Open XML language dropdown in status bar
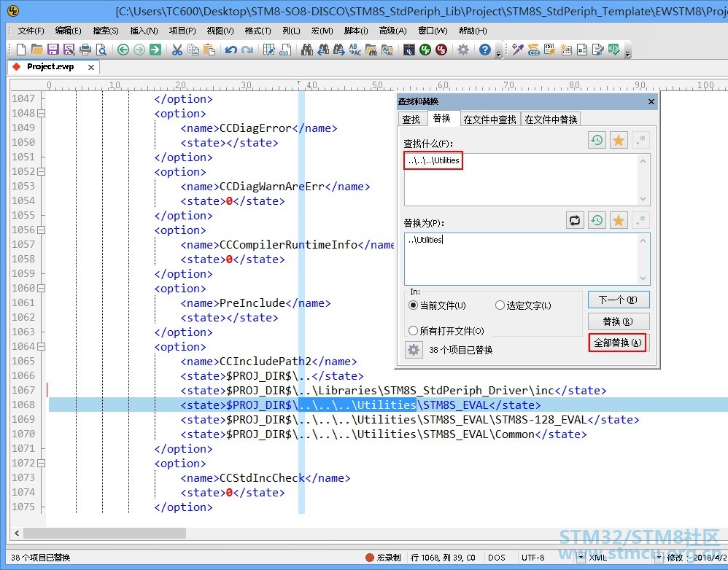 (x=581, y=557)
